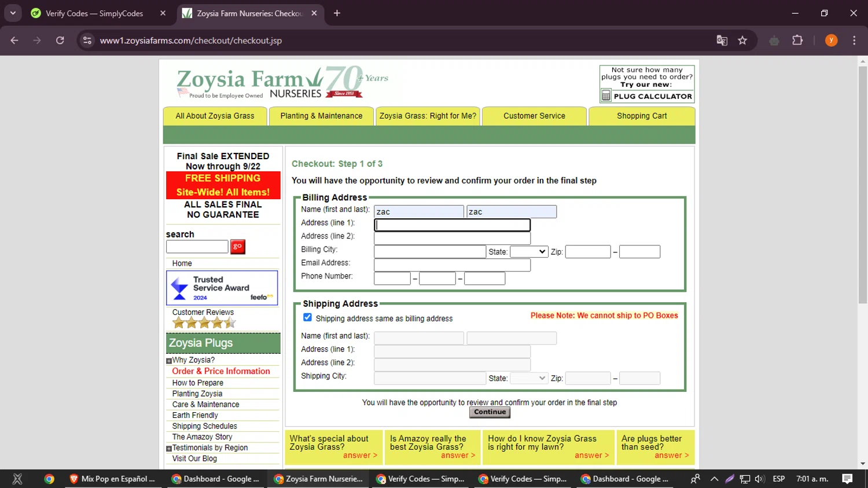
Task: Open a new browser tab
Action: coord(337,13)
